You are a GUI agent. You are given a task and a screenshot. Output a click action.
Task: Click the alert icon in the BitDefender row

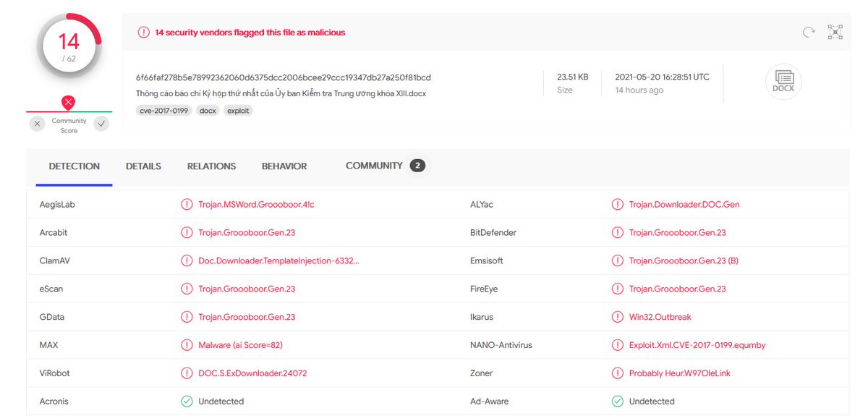coord(617,233)
